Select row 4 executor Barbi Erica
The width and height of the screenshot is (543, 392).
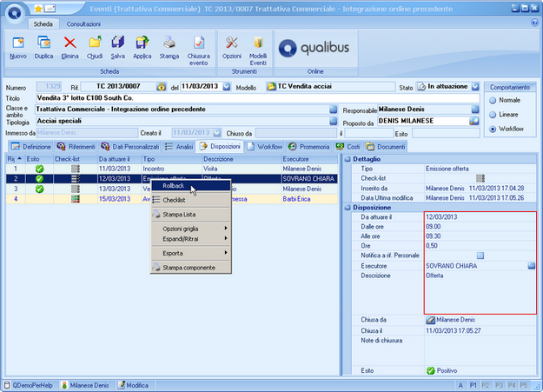(296, 199)
